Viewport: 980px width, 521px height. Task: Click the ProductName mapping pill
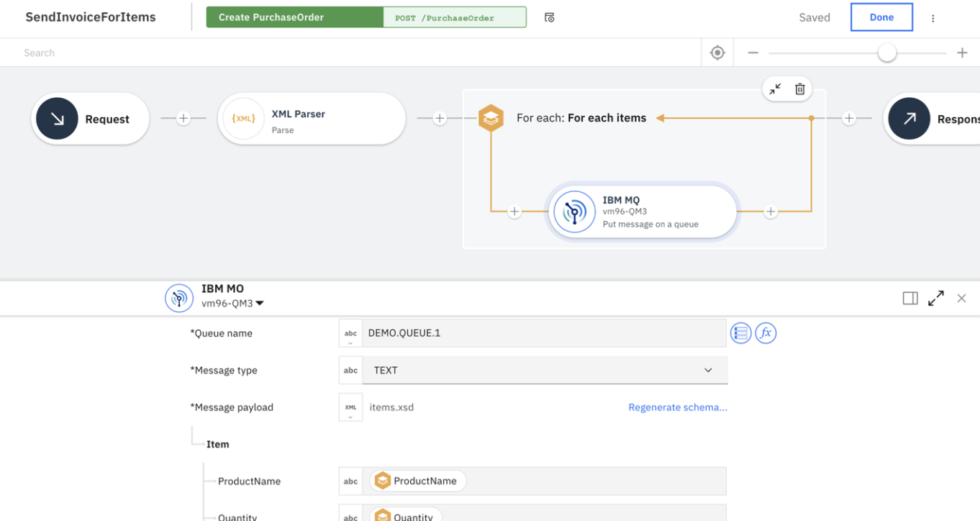(x=418, y=481)
